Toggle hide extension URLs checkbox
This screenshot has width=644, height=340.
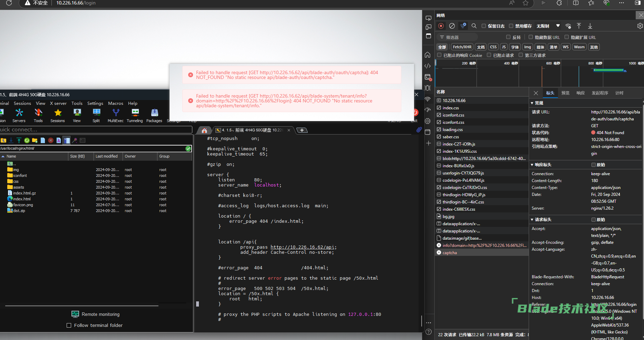[567, 37]
